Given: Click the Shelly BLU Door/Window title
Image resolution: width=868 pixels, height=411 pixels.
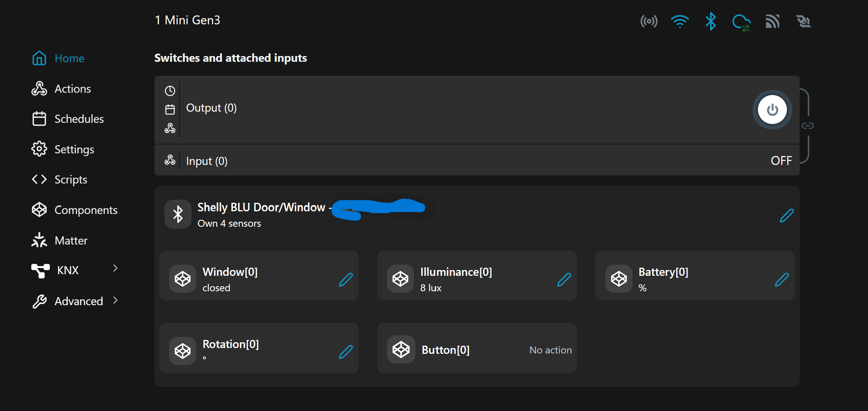Looking at the screenshot, I should [x=261, y=207].
